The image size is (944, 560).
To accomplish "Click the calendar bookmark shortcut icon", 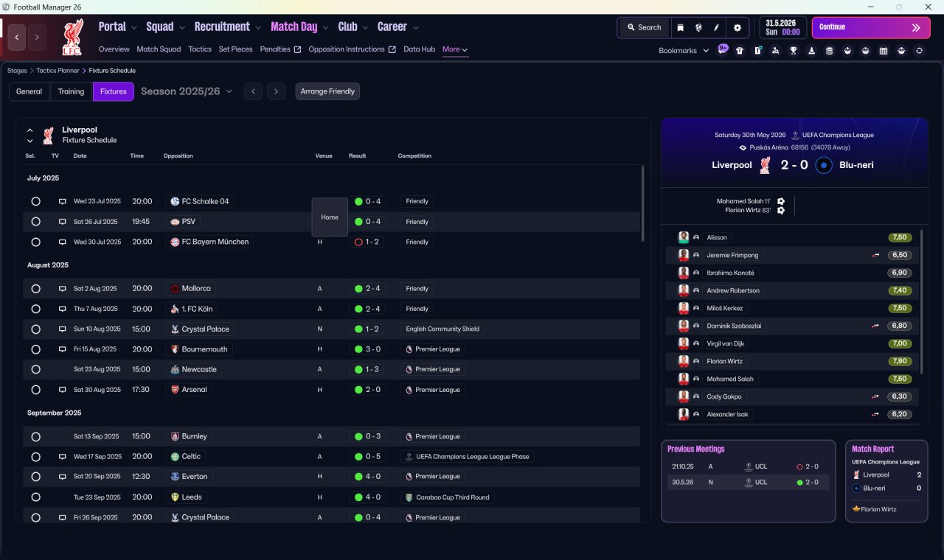I will coord(884,51).
